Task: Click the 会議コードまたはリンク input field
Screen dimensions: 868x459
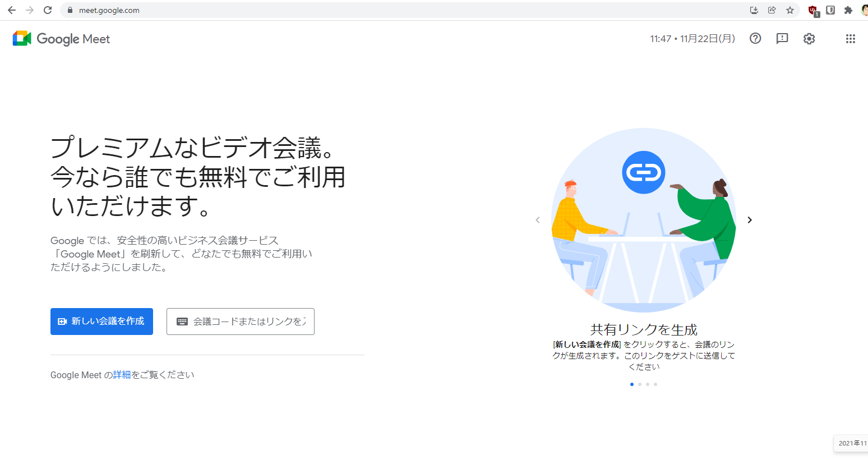Action: 241,322
